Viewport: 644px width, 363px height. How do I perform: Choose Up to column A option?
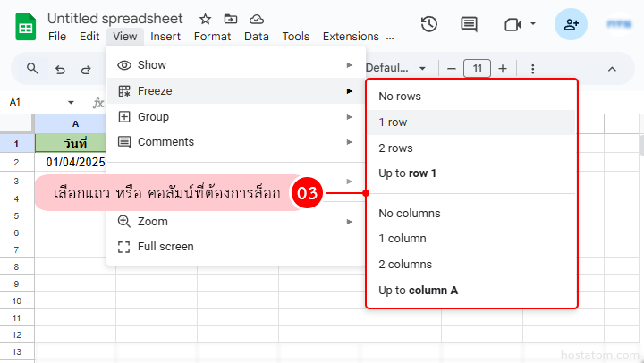click(x=471, y=290)
